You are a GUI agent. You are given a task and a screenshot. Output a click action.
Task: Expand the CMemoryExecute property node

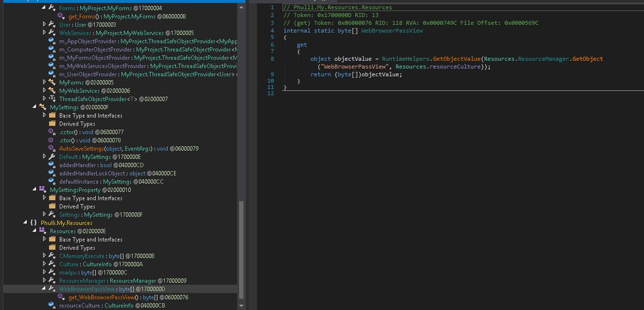[x=44, y=256]
